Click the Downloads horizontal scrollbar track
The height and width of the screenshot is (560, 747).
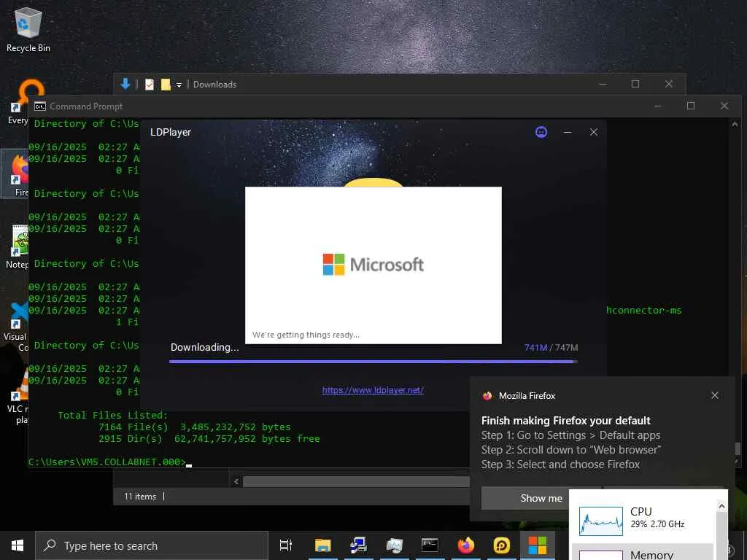(356, 481)
